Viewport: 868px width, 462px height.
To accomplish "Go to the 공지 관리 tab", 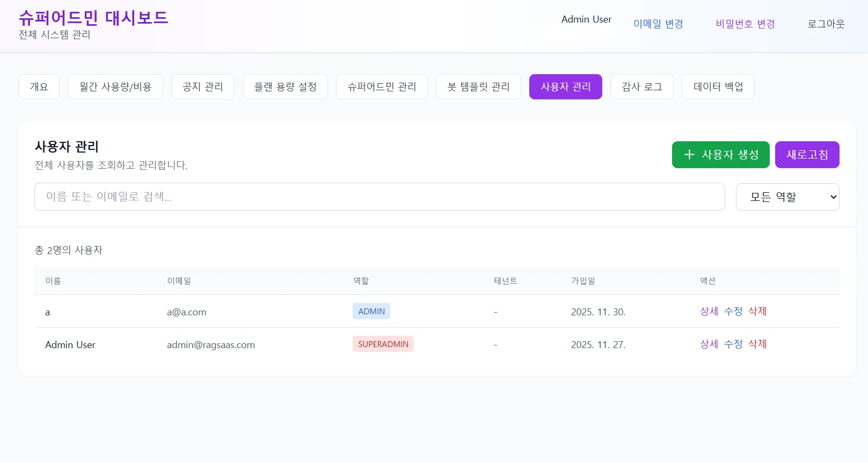I will (202, 87).
